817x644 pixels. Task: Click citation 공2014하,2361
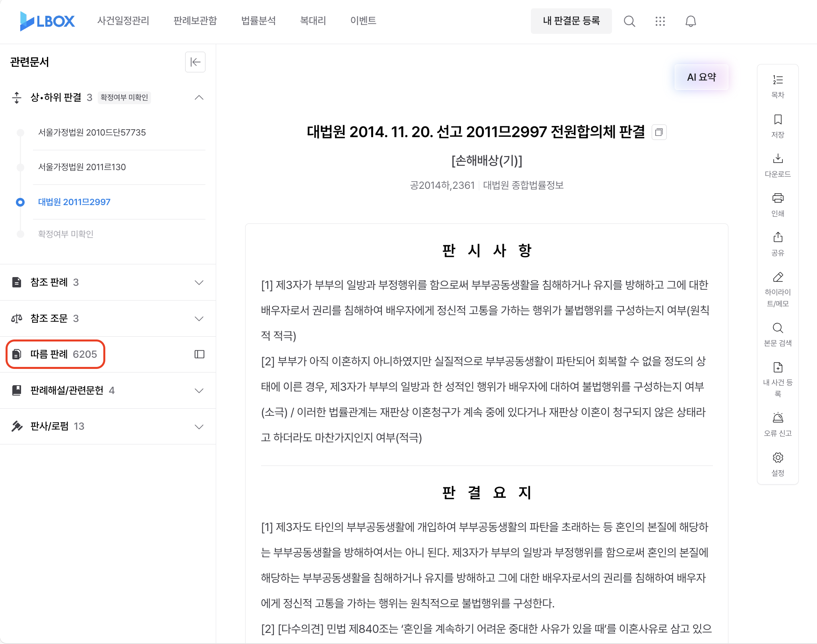[442, 185]
